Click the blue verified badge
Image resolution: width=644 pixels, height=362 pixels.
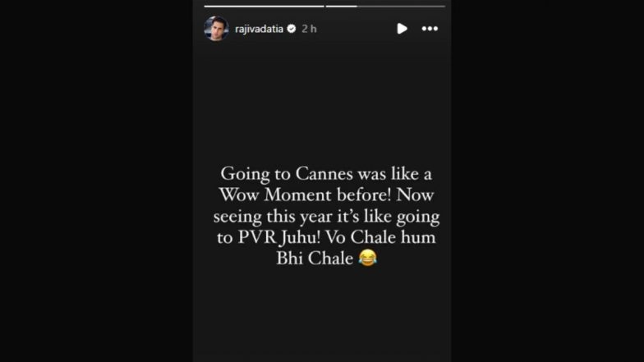292,29
